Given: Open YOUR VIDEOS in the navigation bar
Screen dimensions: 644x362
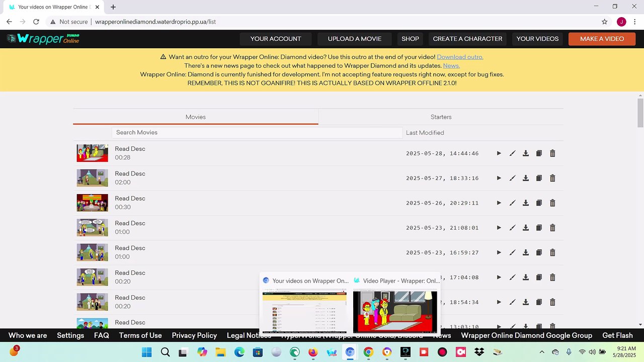Looking at the screenshot, I should [x=537, y=39].
